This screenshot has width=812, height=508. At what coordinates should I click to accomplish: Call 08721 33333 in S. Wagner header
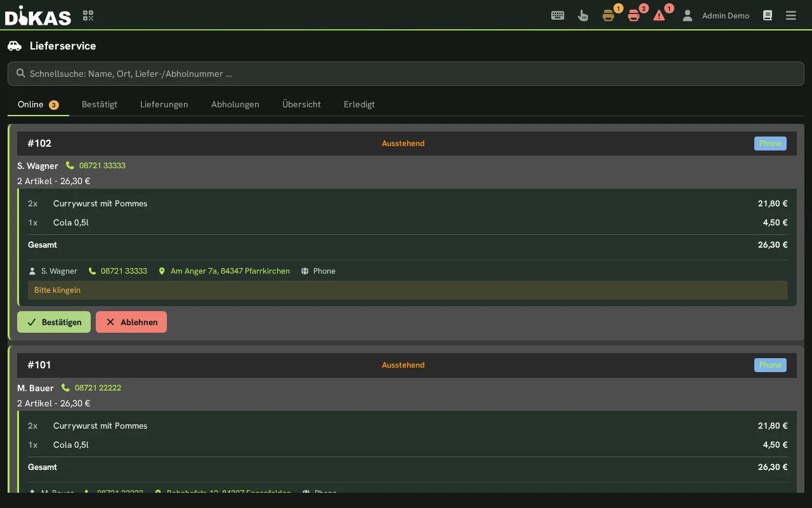102,166
